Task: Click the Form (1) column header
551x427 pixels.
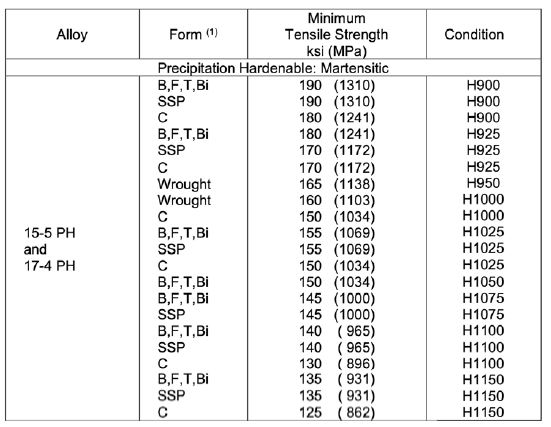Action: coord(193,34)
